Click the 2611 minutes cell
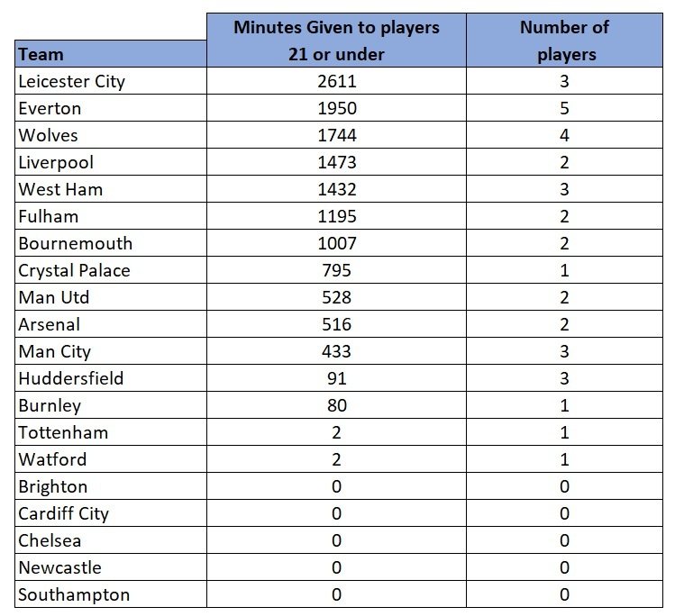Viewport: 675px width, 616px height. [336, 81]
